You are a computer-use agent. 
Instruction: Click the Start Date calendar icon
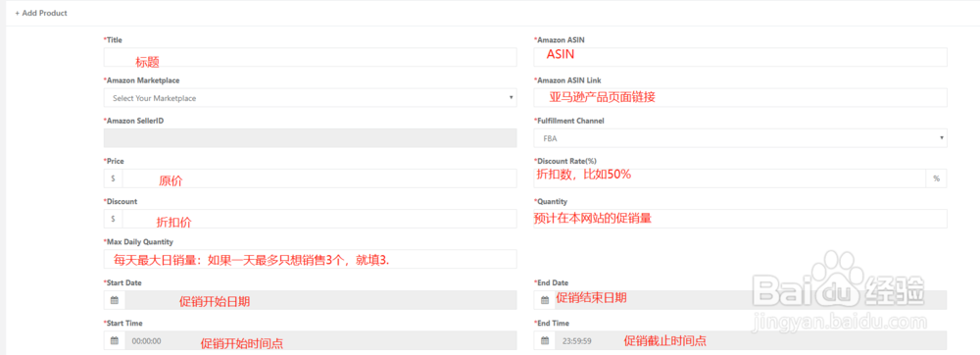(115, 300)
